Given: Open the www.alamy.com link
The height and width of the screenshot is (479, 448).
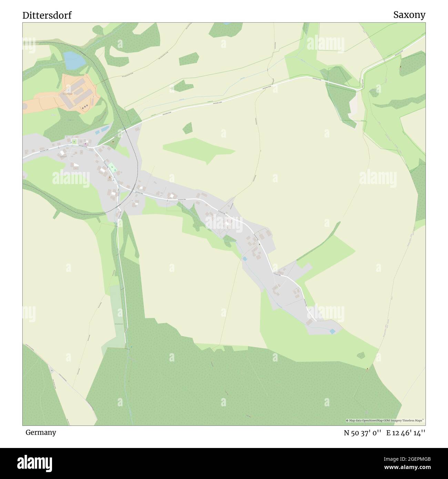Looking at the screenshot, I should tap(407, 467).
